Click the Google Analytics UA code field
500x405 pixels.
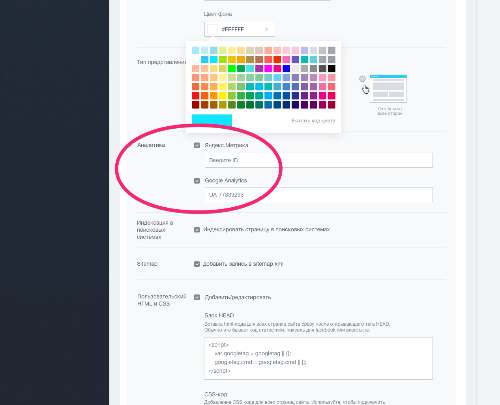click(318, 195)
